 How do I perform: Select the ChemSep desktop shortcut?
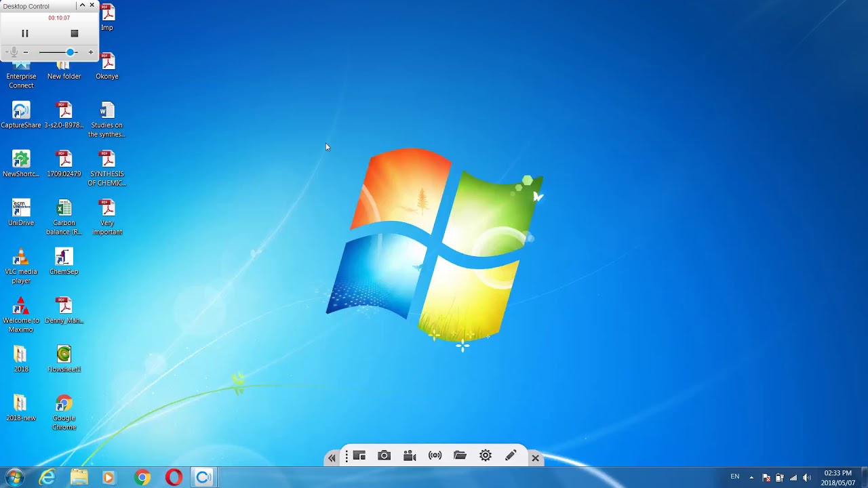point(64,262)
